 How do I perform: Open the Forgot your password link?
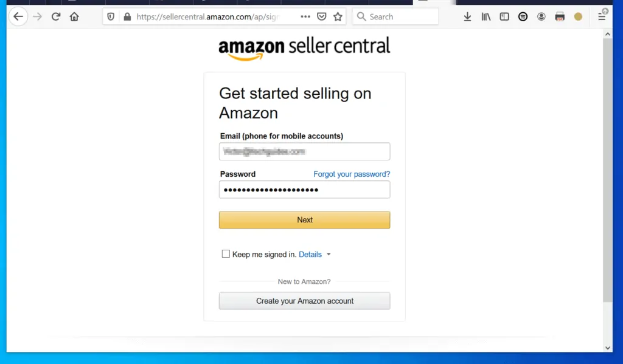351,174
